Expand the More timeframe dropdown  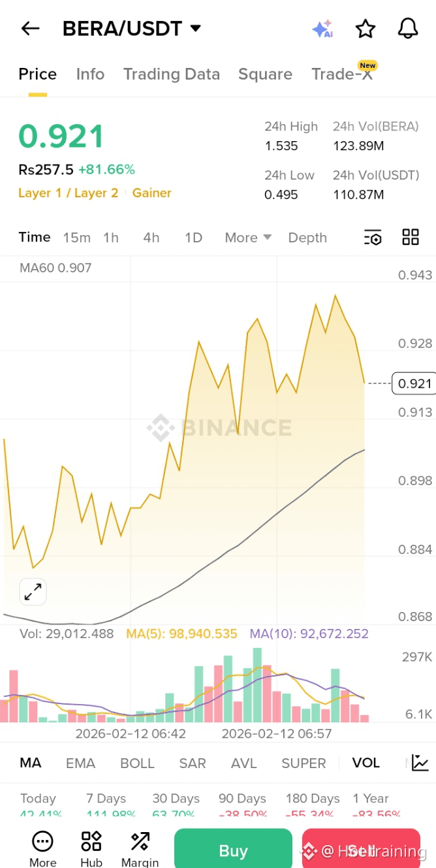point(248,238)
